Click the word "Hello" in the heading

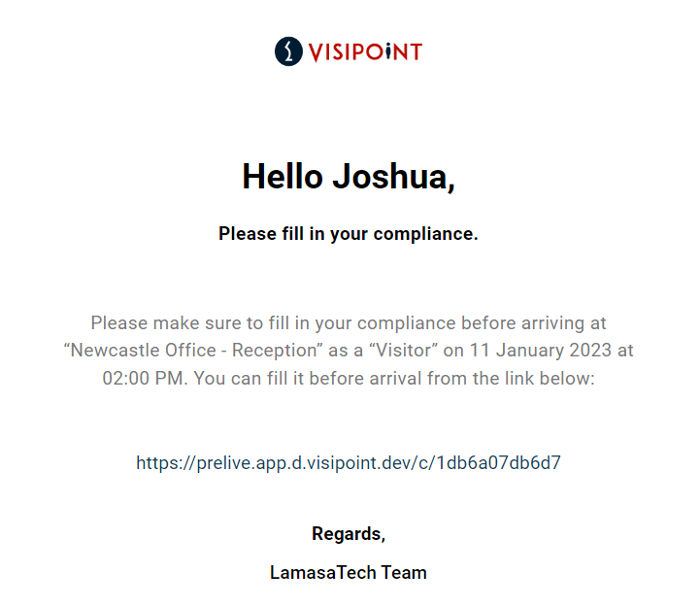[x=283, y=177]
